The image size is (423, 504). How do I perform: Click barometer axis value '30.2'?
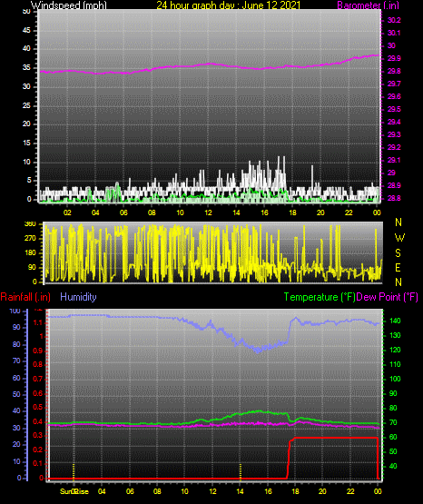[x=394, y=20]
